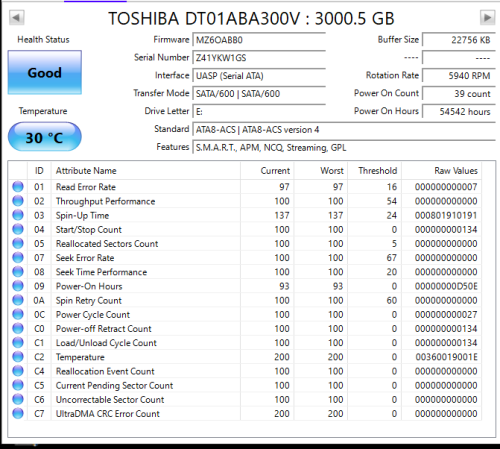The height and width of the screenshot is (449, 500).
Task: Select the Load/Unload Cycle Count attribute name
Action: (106, 343)
